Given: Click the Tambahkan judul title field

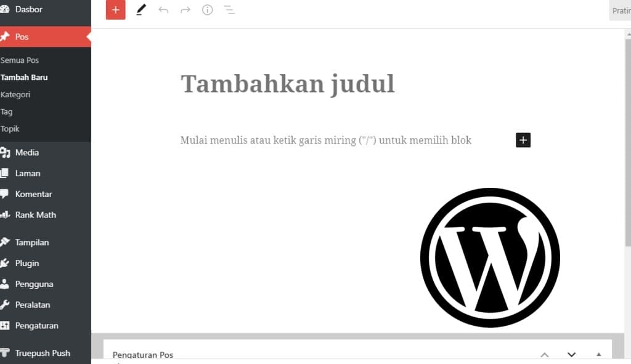Looking at the screenshot, I should 287,84.
